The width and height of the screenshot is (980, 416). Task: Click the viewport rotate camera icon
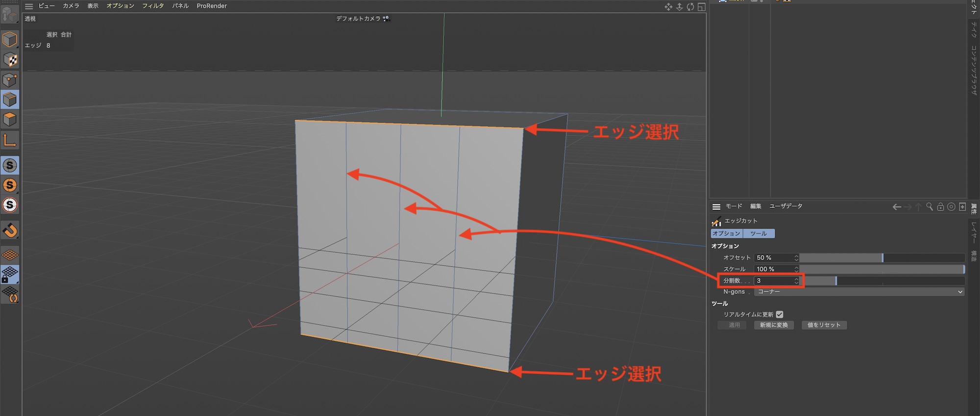pyautogui.click(x=690, y=7)
